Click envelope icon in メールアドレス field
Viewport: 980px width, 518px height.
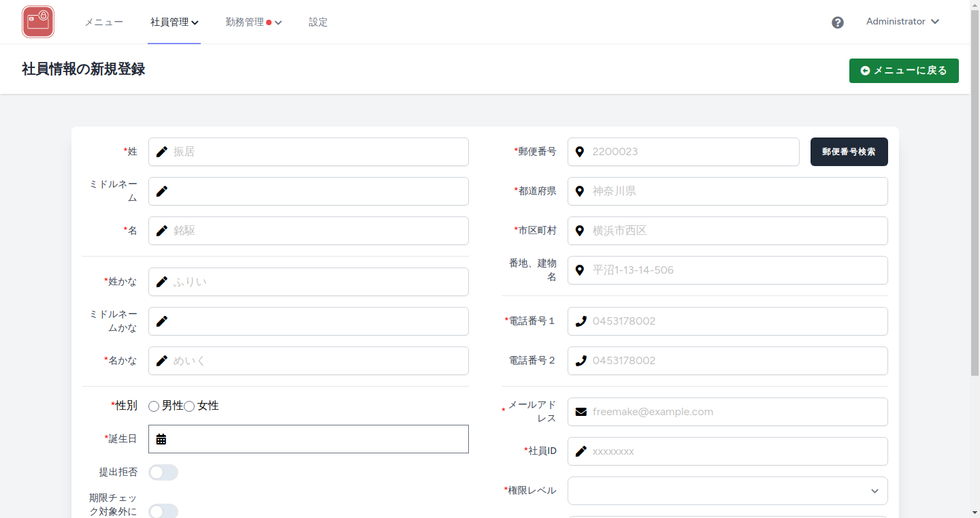point(581,412)
